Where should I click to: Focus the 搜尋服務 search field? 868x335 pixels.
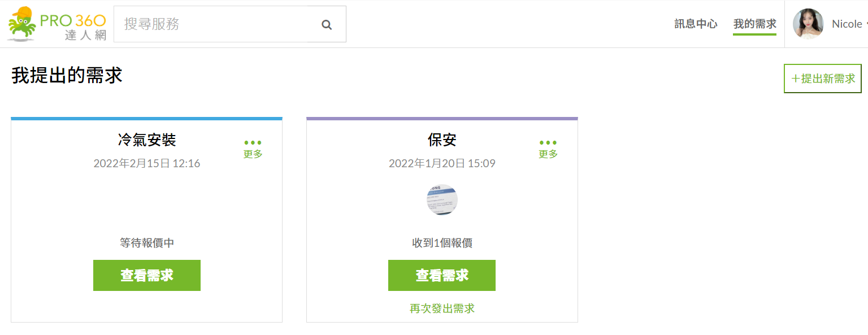click(x=215, y=24)
